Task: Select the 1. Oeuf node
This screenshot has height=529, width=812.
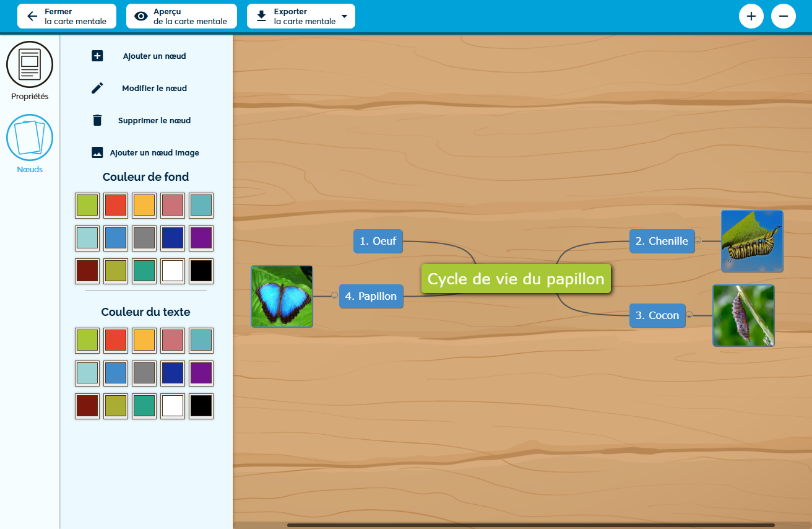Action: point(378,241)
